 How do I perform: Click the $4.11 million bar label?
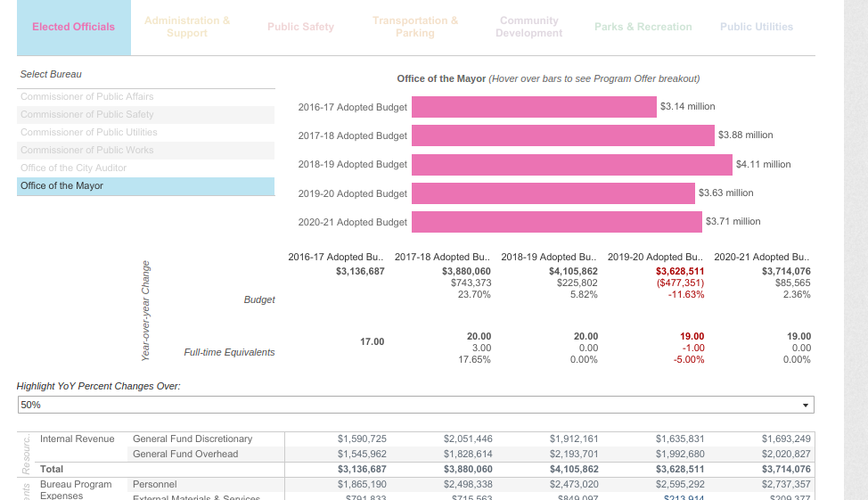764,165
